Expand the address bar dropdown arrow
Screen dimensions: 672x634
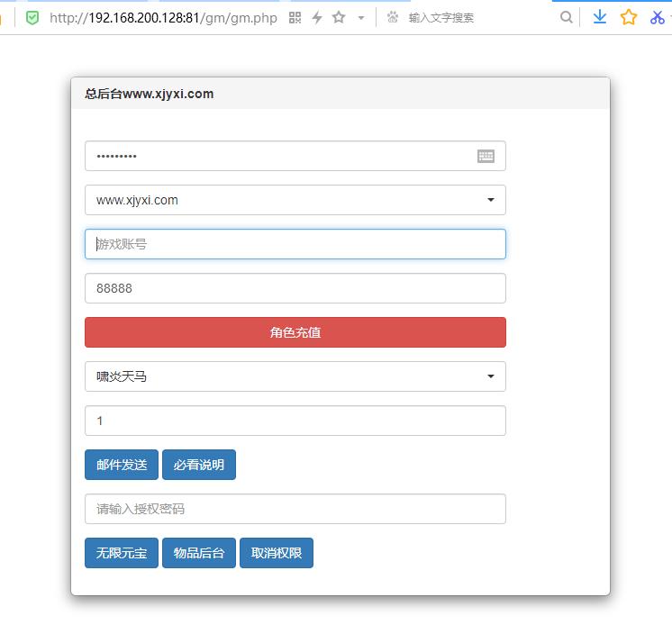pos(361,17)
